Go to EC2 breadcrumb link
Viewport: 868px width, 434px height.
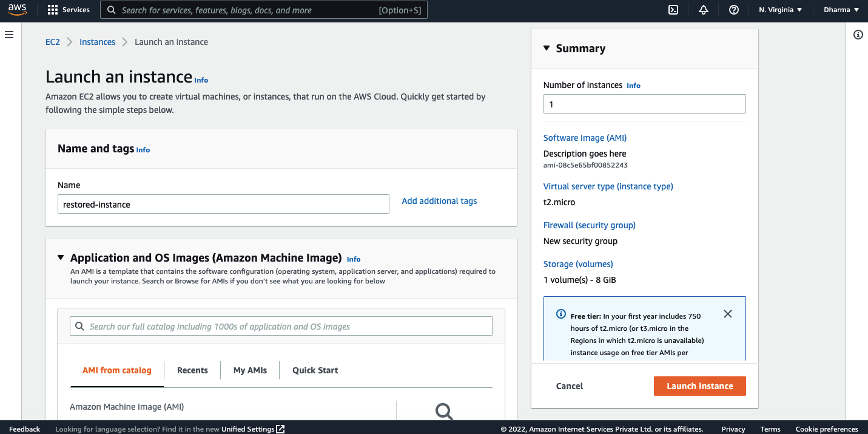pos(53,42)
